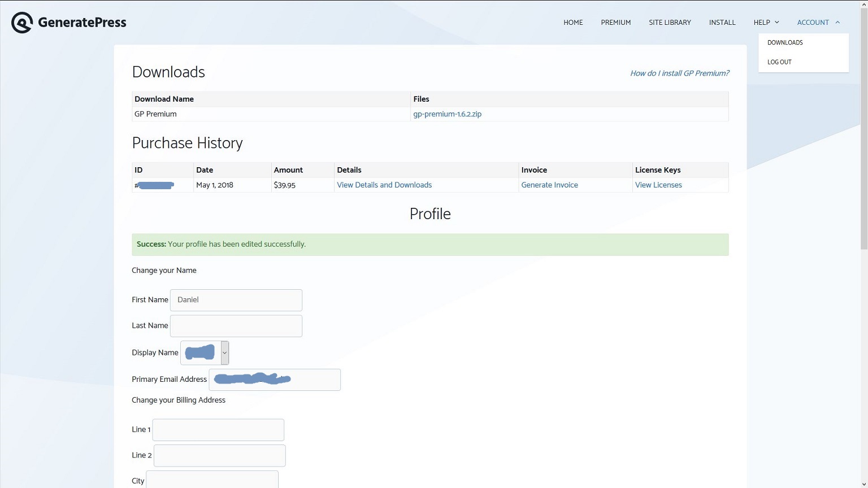Open View Details and Downloads link
The image size is (868, 488).
click(x=384, y=185)
